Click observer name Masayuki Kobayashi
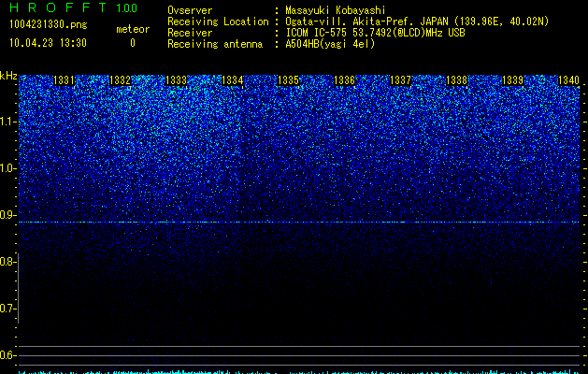The image size is (588, 374). (x=336, y=10)
